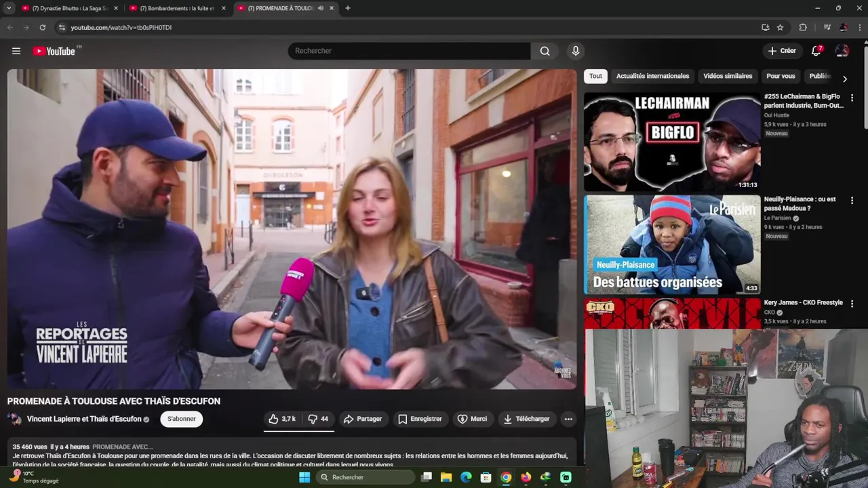Open Windows Start menu

click(x=304, y=477)
